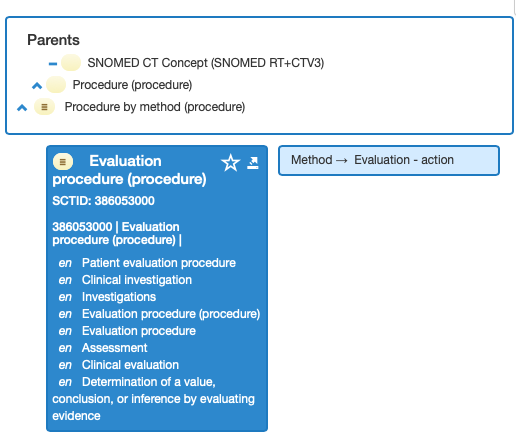
Task: Click the defined badge beside Procedure by method
Action: [x=44, y=107]
